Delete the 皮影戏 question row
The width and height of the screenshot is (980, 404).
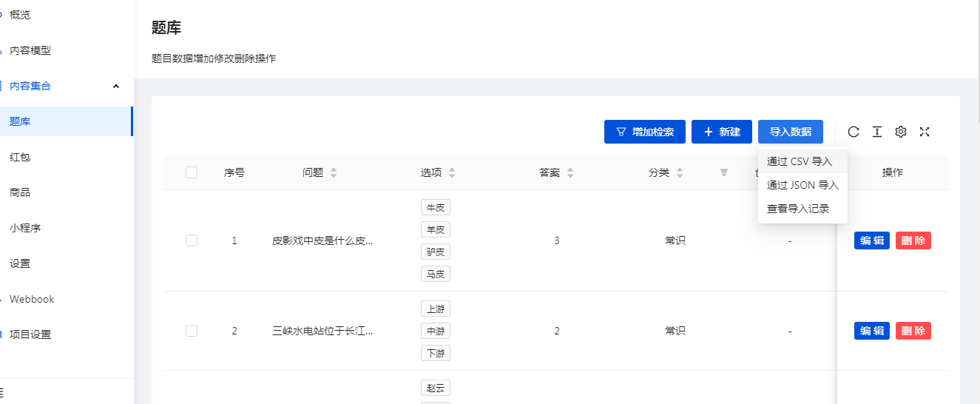913,240
